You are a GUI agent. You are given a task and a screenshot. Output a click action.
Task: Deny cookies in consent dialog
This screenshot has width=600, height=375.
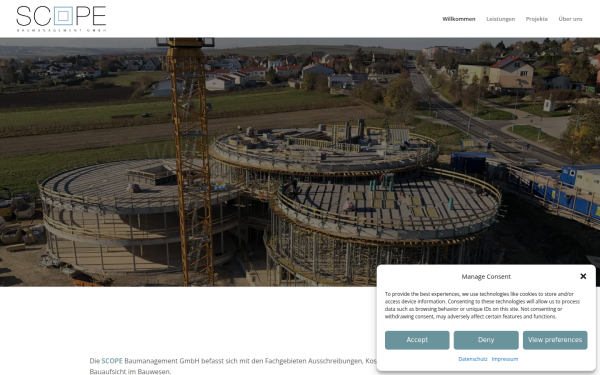click(x=486, y=340)
